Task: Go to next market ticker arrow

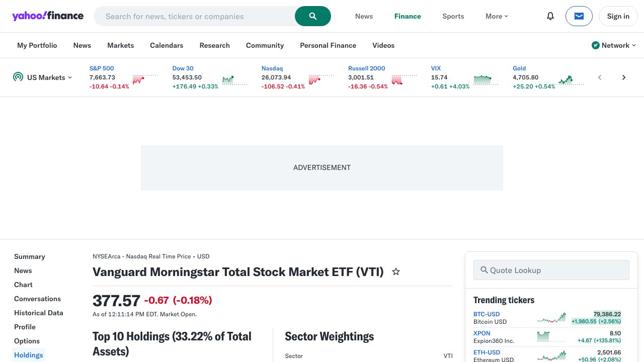Action: tap(624, 77)
